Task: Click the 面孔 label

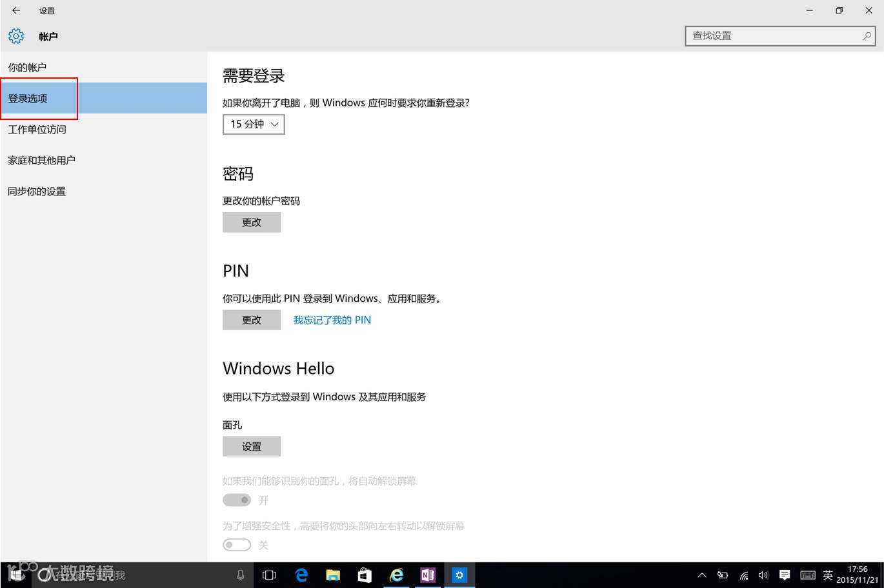Action: point(232,425)
